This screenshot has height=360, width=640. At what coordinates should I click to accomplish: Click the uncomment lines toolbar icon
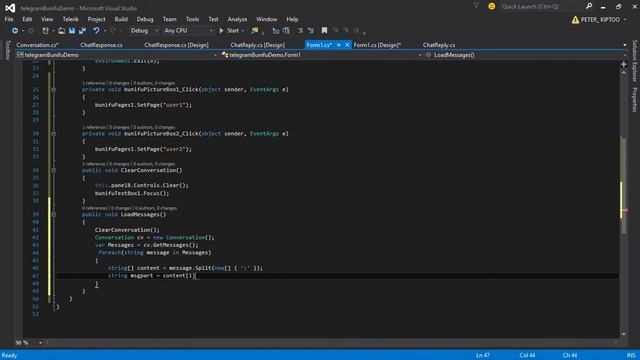coord(287,31)
